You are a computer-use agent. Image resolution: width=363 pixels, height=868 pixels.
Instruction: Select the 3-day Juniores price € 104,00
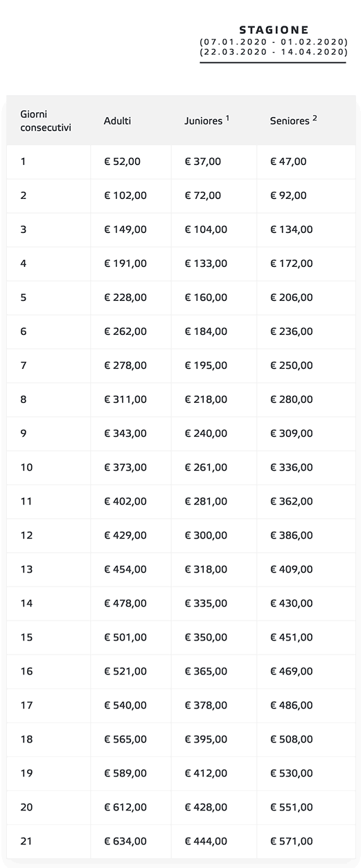click(x=205, y=229)
